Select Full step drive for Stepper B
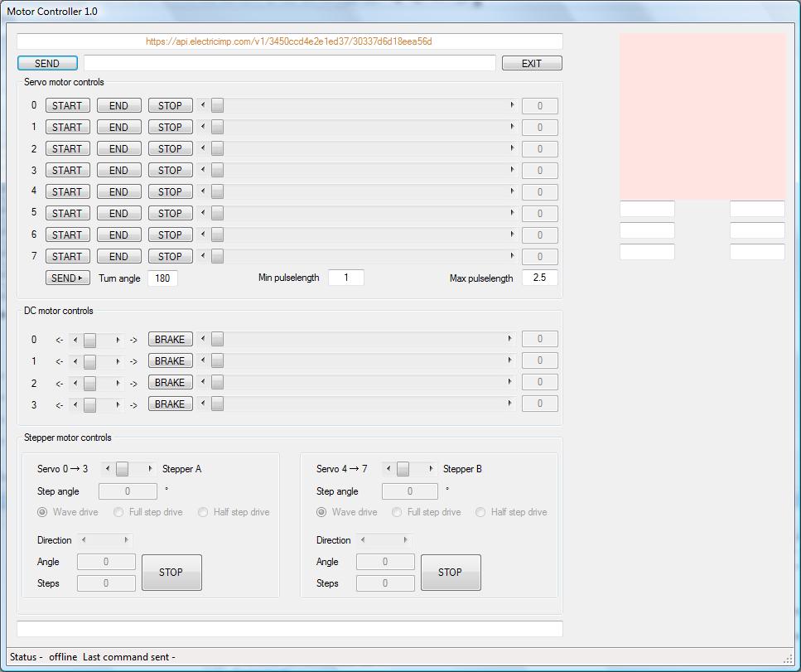Viewport: 801px width, 672px height. (426, 512)
